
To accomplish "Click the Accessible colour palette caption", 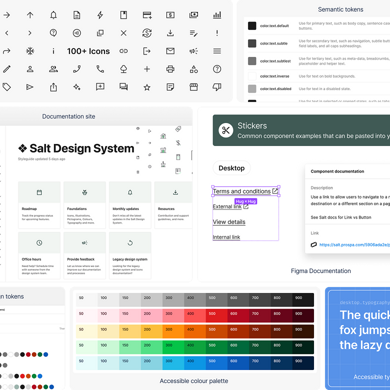I will 194,381.
